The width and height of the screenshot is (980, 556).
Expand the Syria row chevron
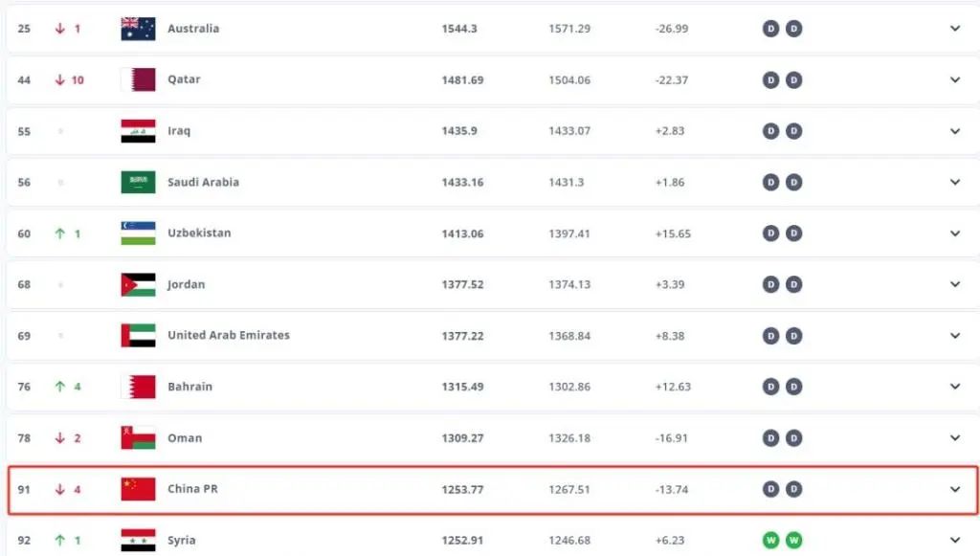pyautogui.click(x=954, y=541)
